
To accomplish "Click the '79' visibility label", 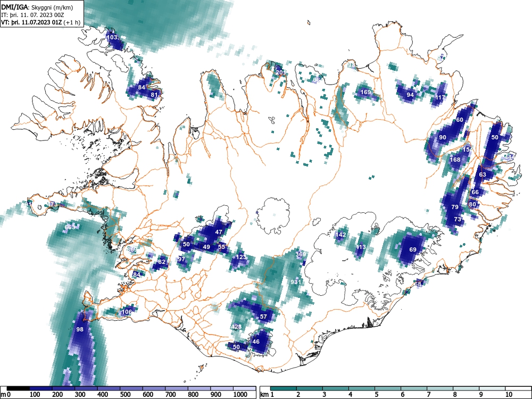I will click(x=455, y=207).
